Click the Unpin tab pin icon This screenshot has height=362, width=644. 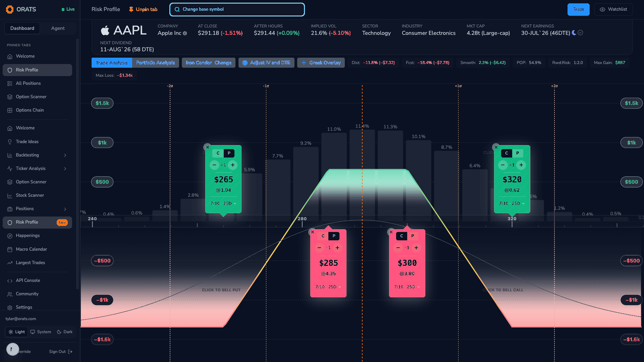tap(131, 9)
